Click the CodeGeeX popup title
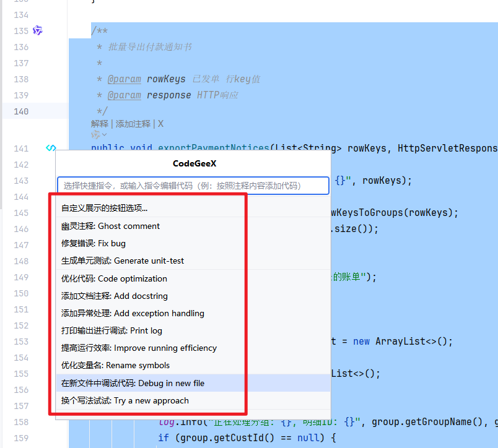This screenshot has height=448, width=498. click(x=194, y=163)
